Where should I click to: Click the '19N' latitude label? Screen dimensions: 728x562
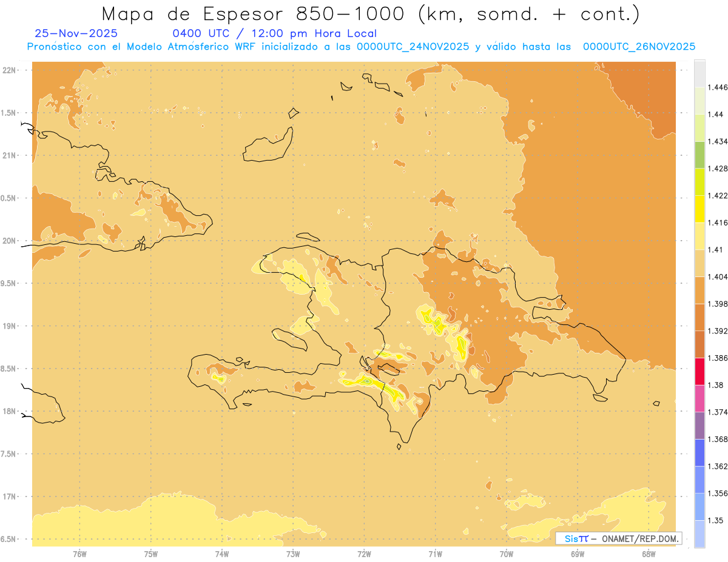pos(10,326)
